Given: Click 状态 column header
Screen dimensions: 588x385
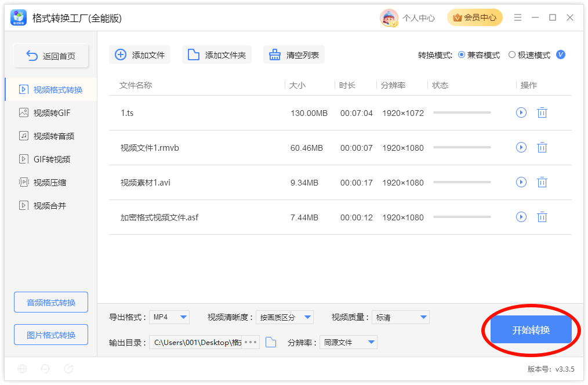Looking at the screenshot, I should [x=440, y=85].
